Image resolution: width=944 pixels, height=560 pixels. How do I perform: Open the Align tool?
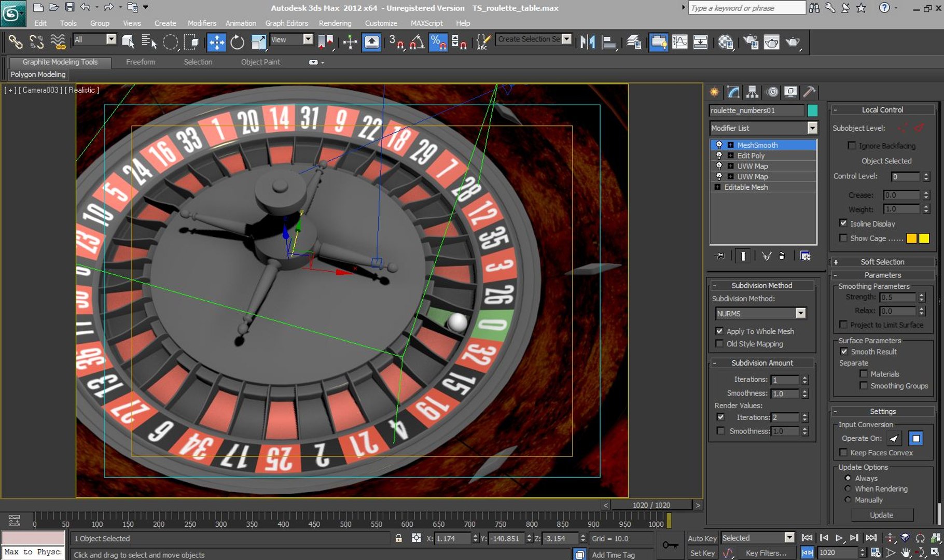(608, 42)
